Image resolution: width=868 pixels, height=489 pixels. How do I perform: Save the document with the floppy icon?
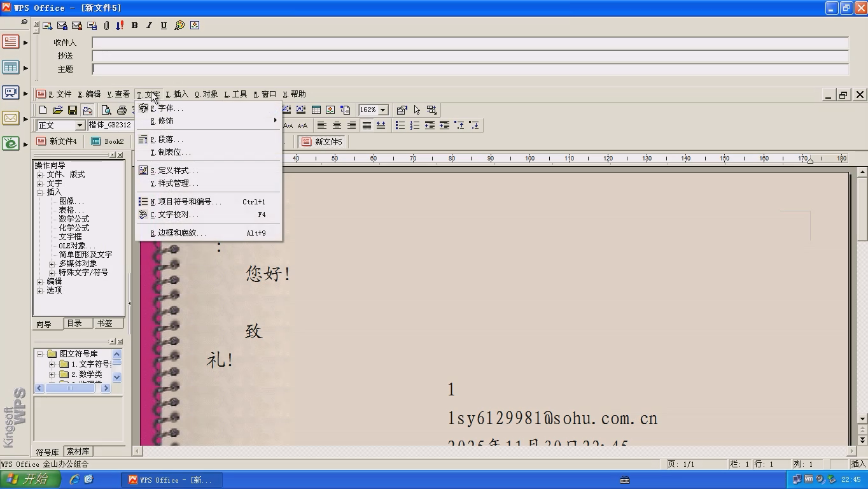pyautogui.click(x=72, y=110)
